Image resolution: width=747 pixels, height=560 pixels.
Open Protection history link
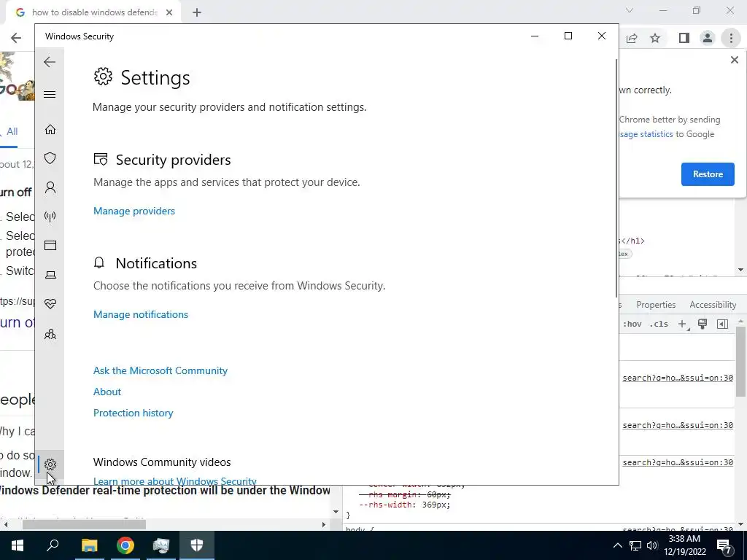[x=133, y=413]
